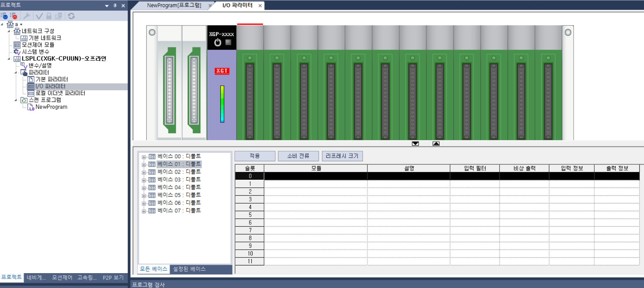Switch to NewProgram[프로그램] tab
Viewport: 644px width, 288px height.
click(x=174, y=5)
